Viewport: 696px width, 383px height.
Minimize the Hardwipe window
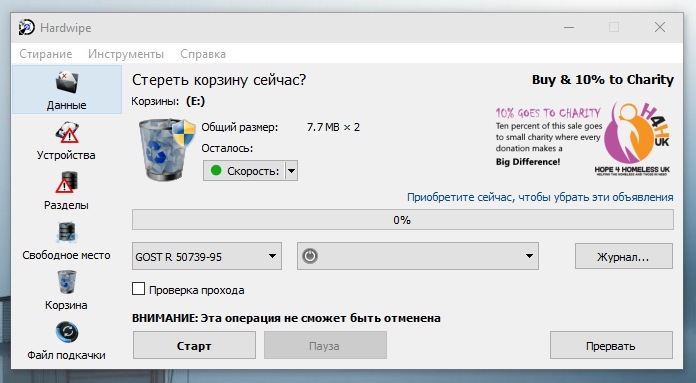pos(569,28)
